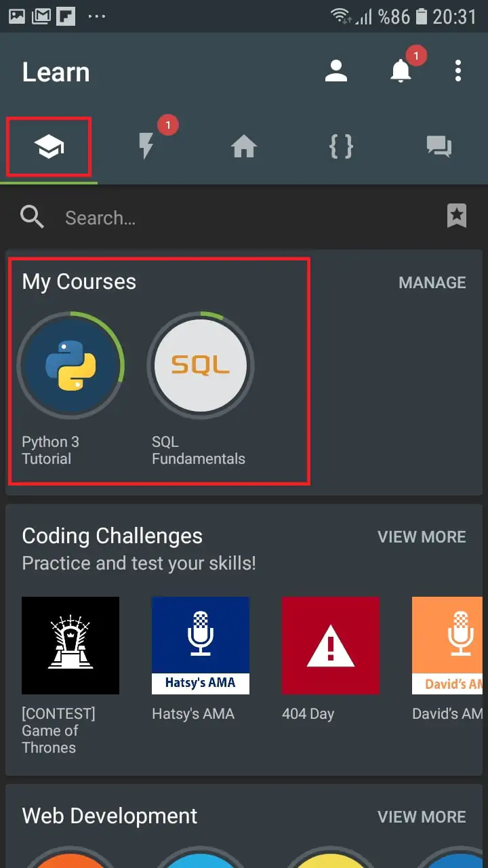
Task: Open the three-dot overflow menu
Action: [458, 71]
